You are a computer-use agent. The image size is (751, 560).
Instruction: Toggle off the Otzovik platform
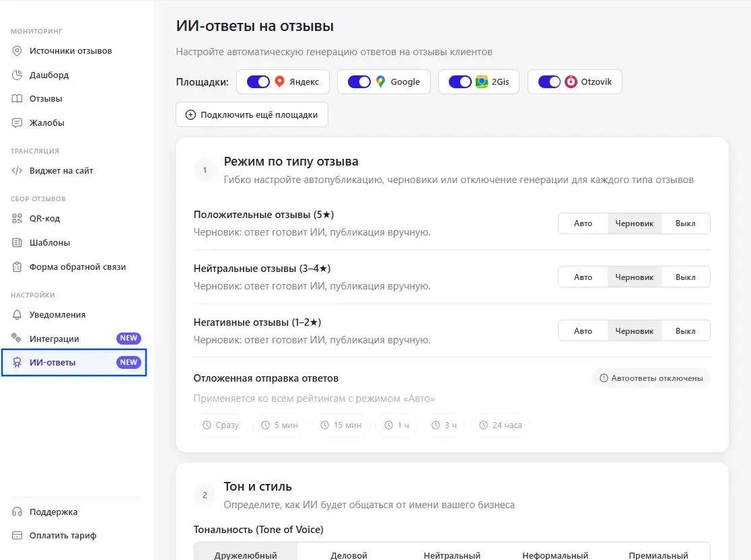(x=549, y=81)
